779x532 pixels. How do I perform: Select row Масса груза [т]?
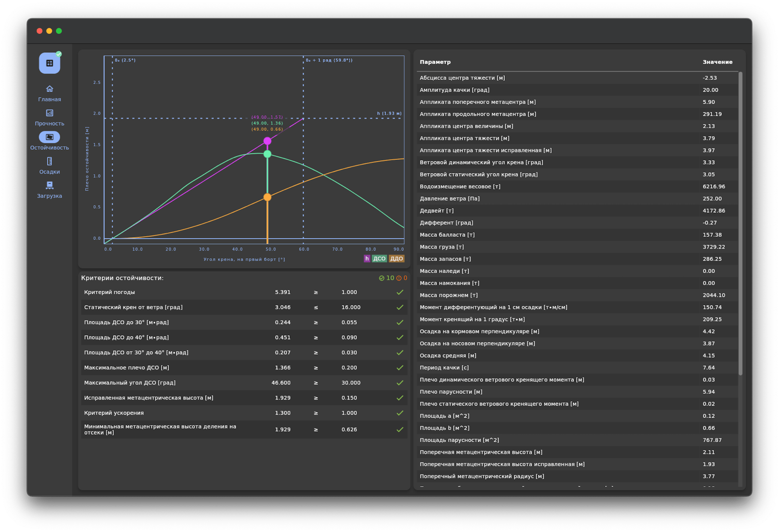click(577, 247)
